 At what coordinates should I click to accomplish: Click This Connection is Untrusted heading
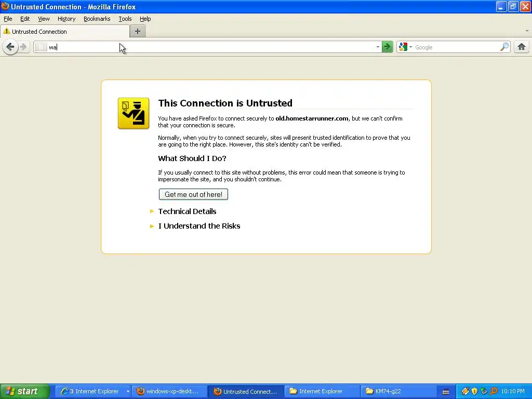pyautogui.click(x=225, y=103)
